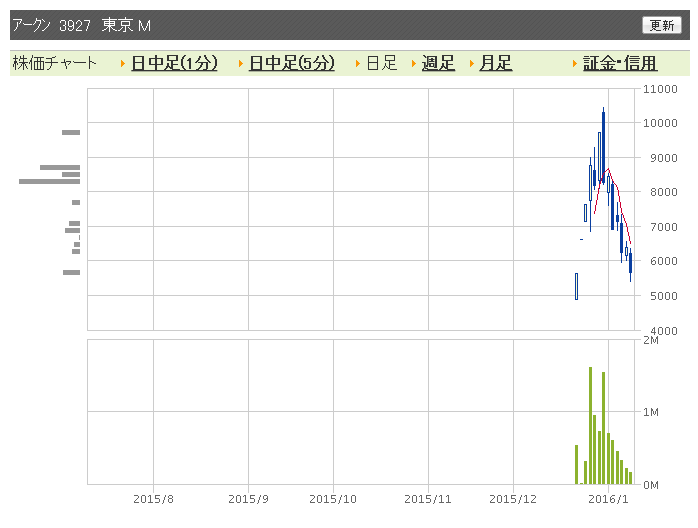Click orange arrow beside 月足

coord(471,64)
